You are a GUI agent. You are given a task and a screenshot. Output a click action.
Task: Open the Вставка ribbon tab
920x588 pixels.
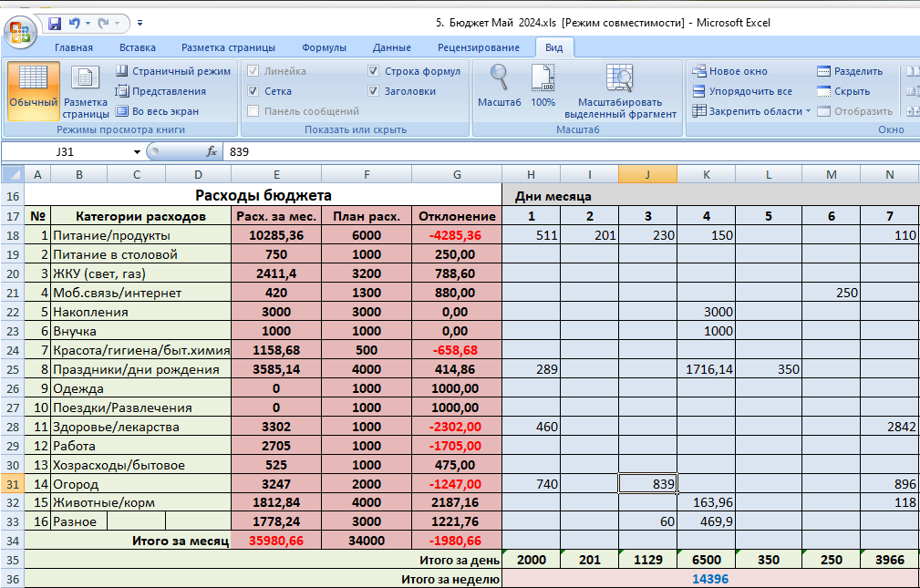[x=138, y=47]
